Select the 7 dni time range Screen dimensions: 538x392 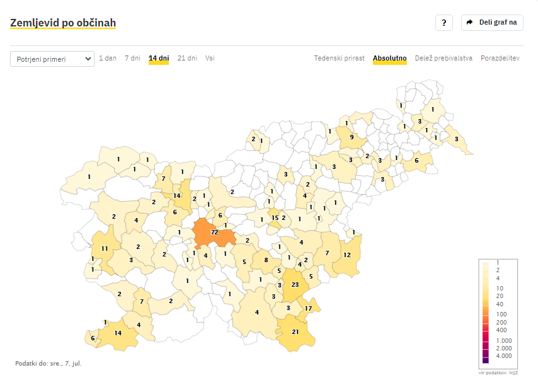tap(132, 58)
